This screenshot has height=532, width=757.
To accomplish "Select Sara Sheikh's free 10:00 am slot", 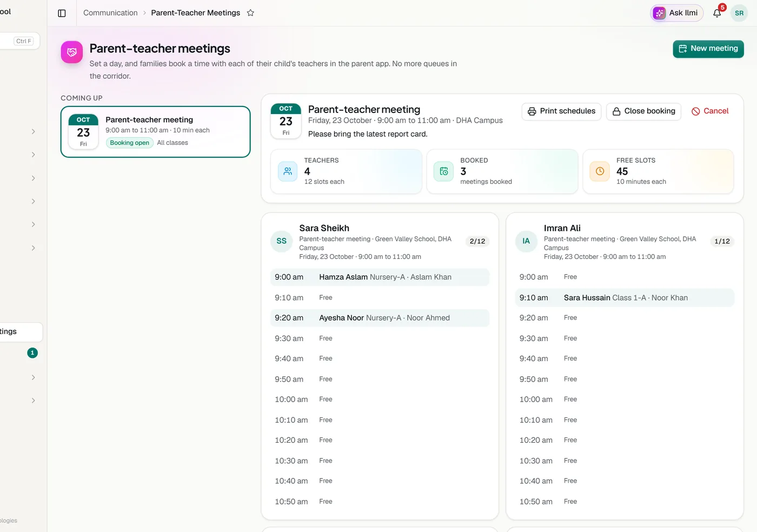I will (380, 400).
